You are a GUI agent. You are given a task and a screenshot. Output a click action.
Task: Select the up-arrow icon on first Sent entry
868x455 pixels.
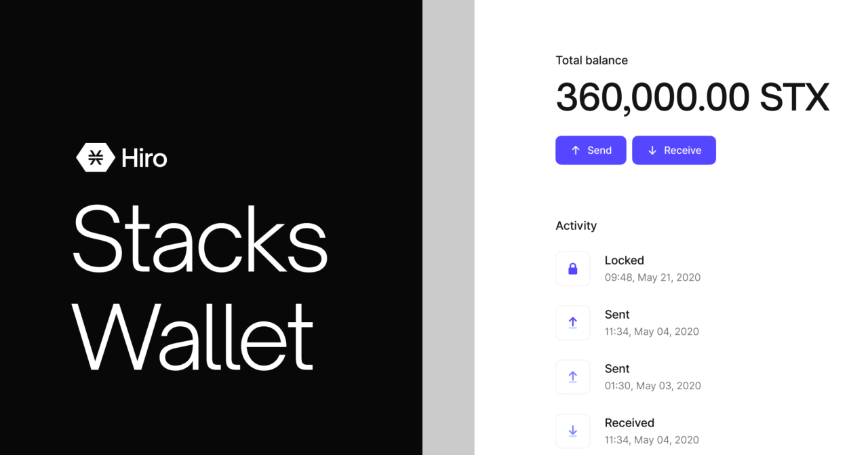click(x=573, y=322)
